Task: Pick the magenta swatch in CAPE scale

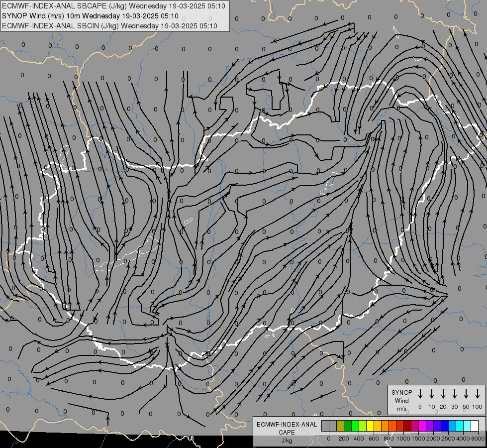Action: click(x=422, y=426)
